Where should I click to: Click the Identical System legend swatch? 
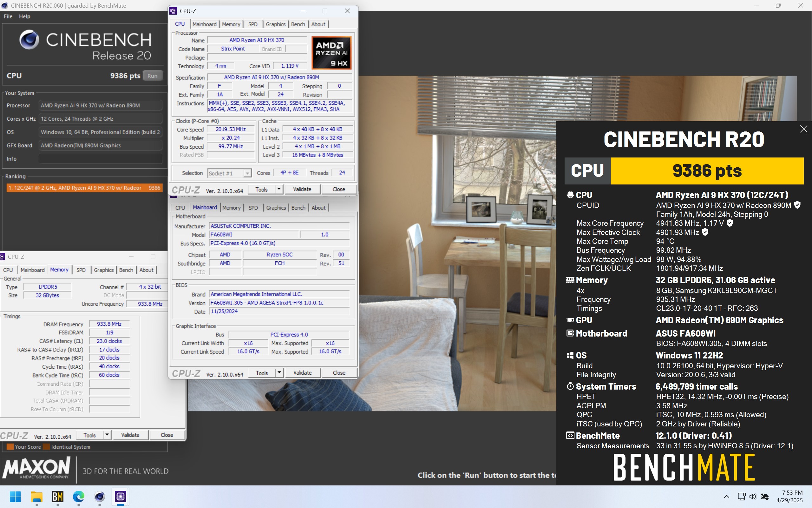click(46, 446)
